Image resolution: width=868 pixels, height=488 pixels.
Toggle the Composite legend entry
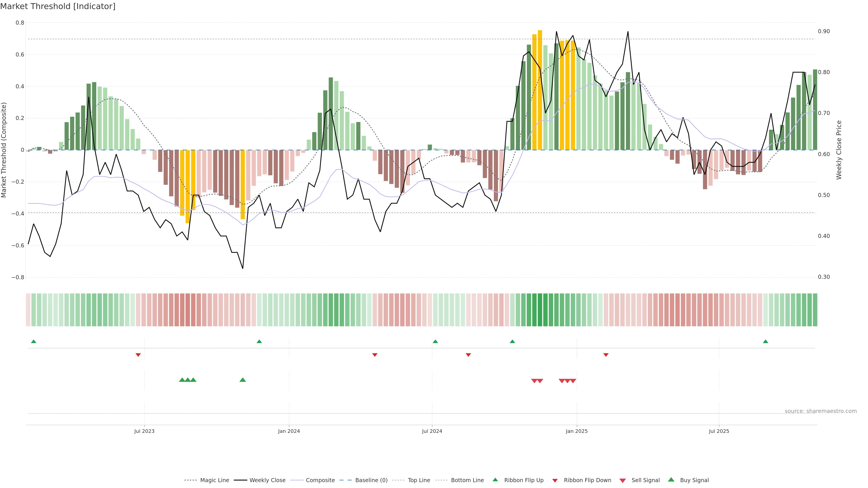320,480
